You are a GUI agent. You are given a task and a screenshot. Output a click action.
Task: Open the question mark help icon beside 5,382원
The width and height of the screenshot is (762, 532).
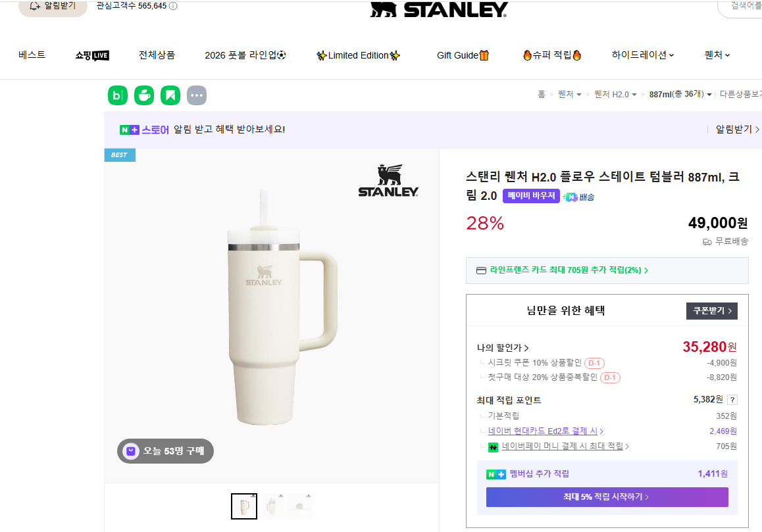tap(732, 399)
